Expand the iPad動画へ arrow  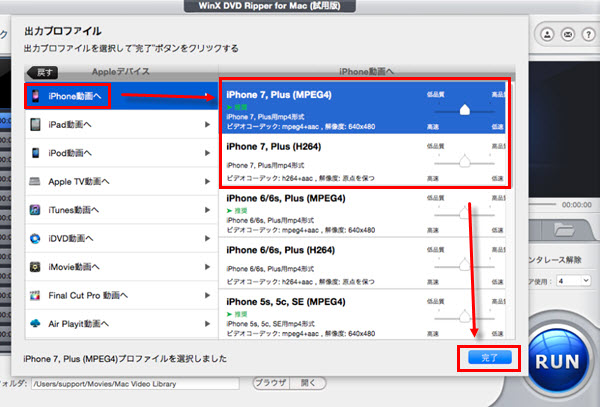[x=207, y=124]
